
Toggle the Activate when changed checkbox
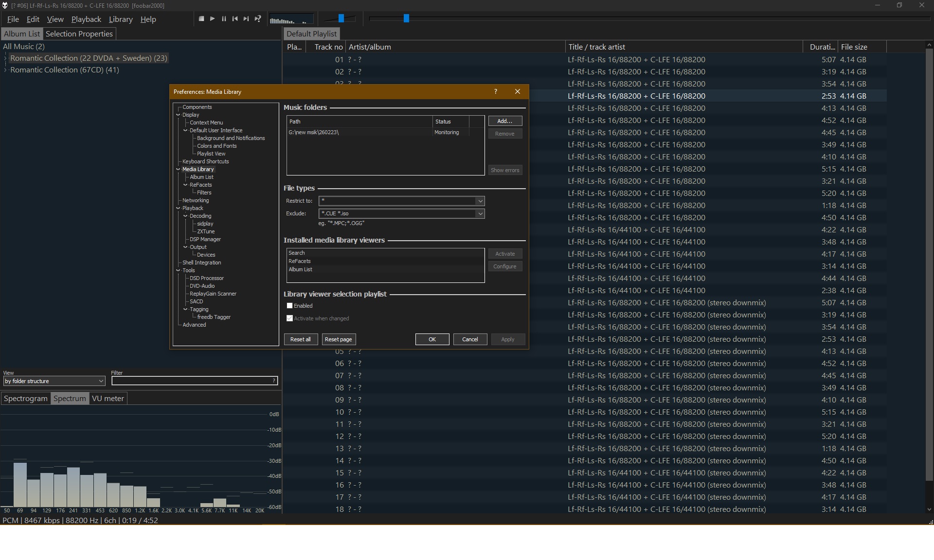click(290, 318)
